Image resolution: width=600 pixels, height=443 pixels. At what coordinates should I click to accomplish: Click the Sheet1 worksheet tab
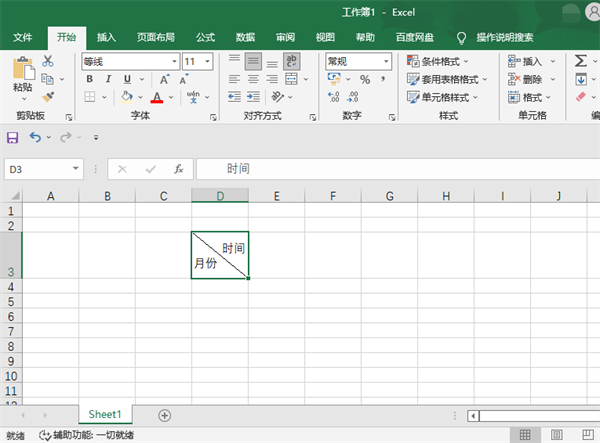[x=105, y=414]
